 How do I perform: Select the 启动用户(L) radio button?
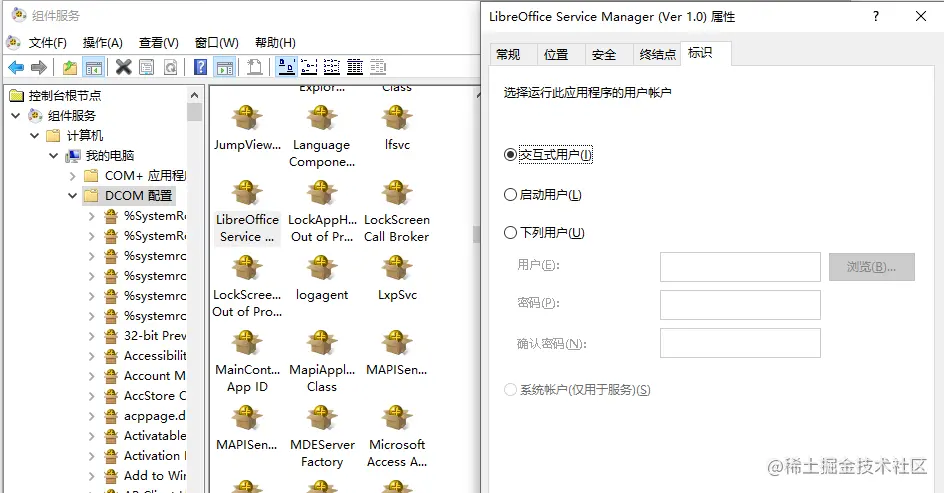pos(510,194)
